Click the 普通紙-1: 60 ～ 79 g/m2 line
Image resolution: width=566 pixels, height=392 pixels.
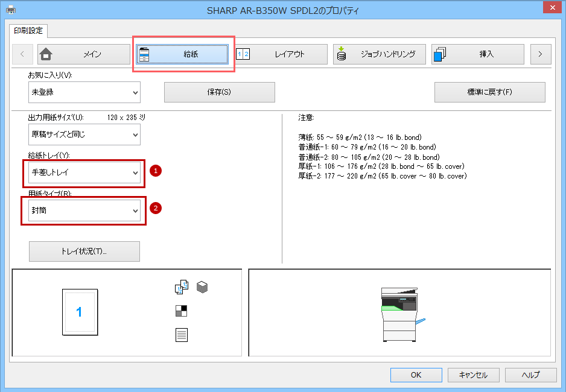coord(367,147)
